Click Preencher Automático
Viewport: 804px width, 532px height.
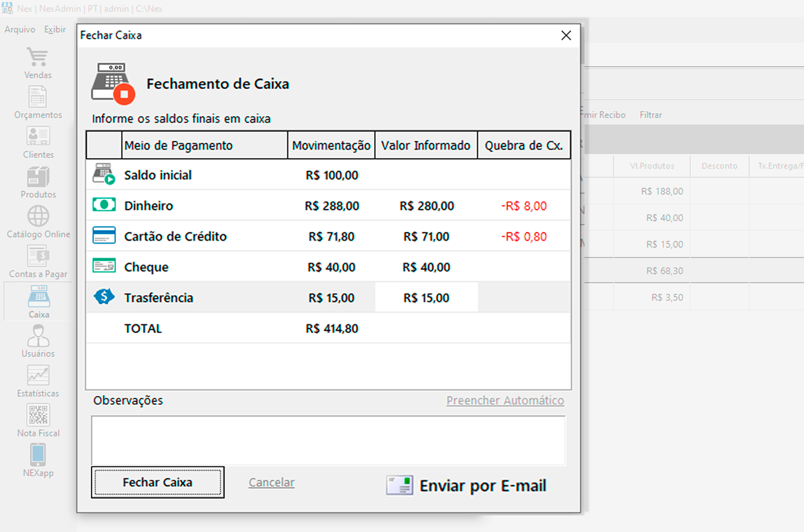pos(505,400)
